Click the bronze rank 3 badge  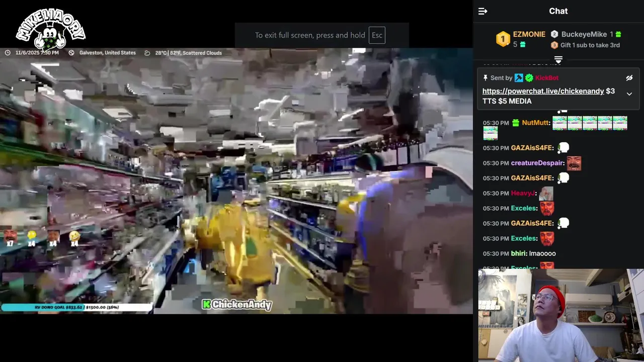click(x=554, y=45)
